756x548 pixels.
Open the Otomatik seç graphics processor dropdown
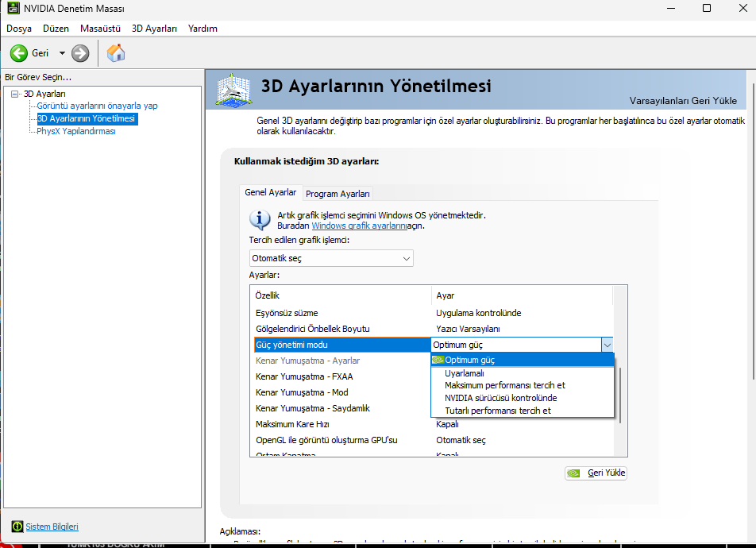pyautogui.click(x=331, y=258)
